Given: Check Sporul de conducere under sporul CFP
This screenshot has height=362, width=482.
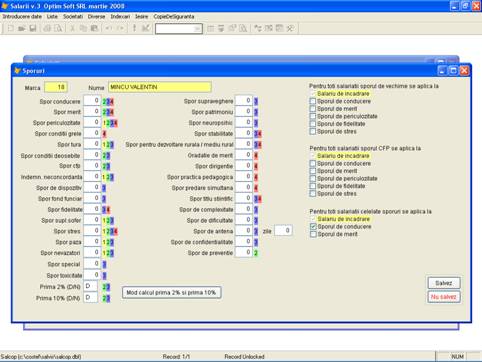Looking at the screenshot, I should coord(313,163).
